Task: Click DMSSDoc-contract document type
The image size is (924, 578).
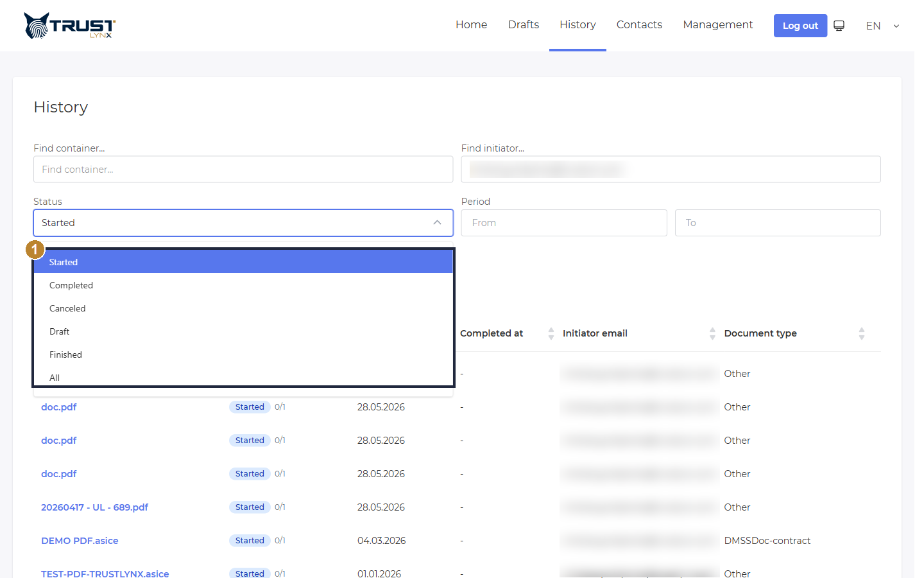Action: point(767,541)
